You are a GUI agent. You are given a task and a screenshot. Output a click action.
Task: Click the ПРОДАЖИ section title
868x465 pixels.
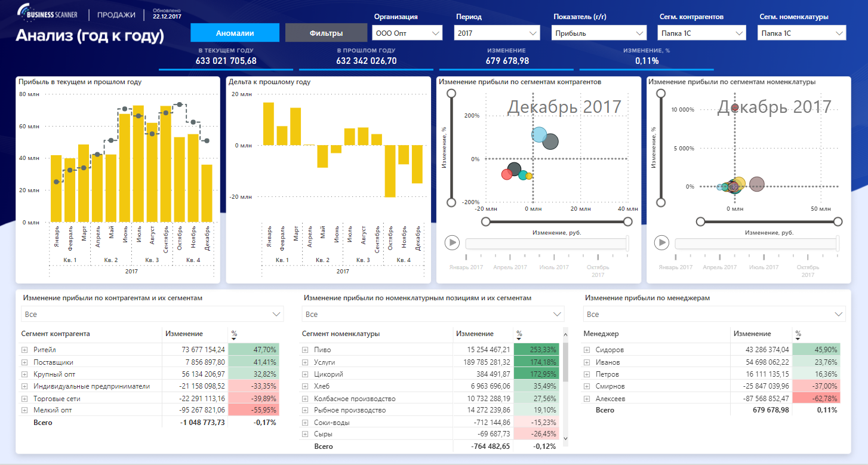click(116, 14)
